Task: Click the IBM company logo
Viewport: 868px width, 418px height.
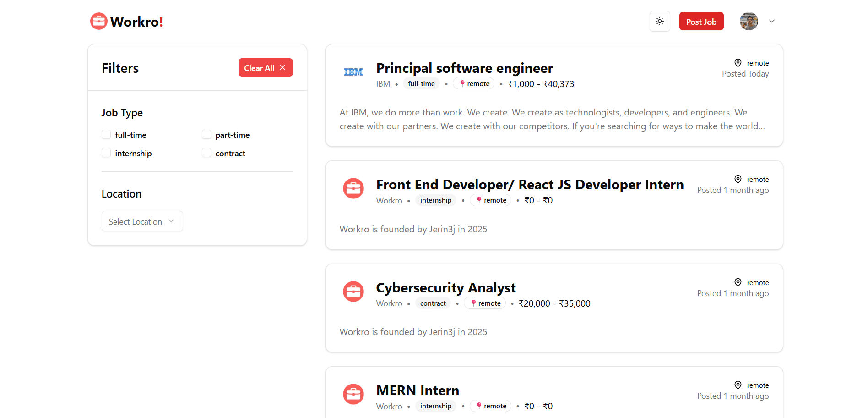Action: point(353,72)
